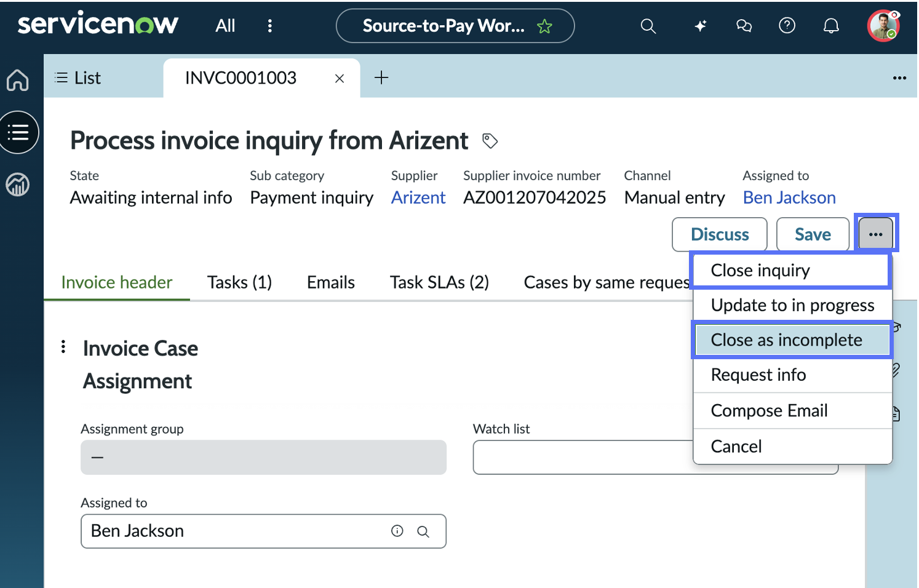Screen dimensions: 919x588
Task: Click the Discuss button
Action: pyautogui.click(x=720, y=234)
